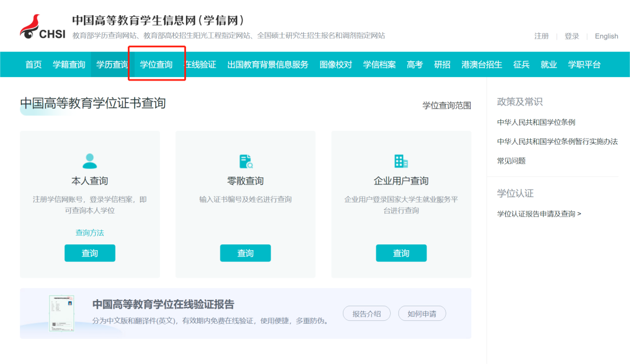Click the document search icon above 零散查询
630x364 pixels.
[x=246, y=162]
